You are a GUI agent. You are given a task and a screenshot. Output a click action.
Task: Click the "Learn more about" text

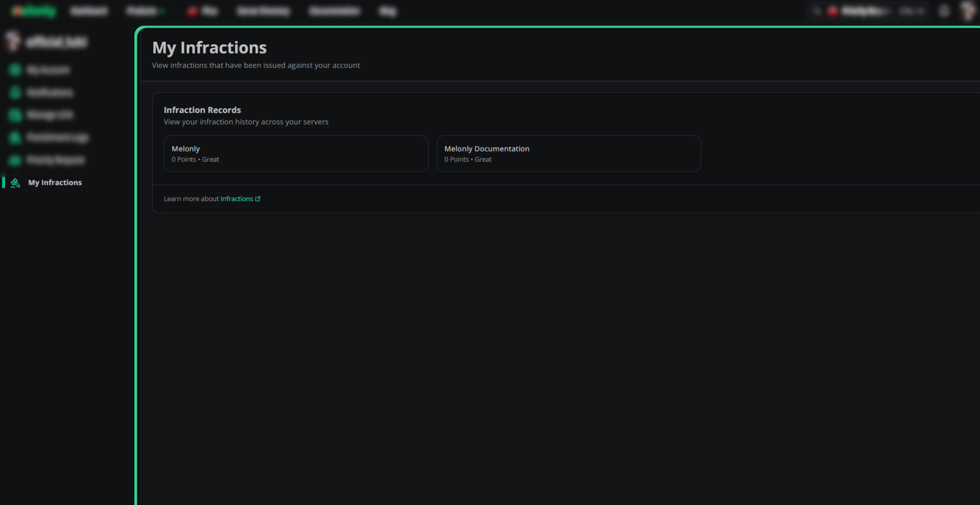click(191, 199)
